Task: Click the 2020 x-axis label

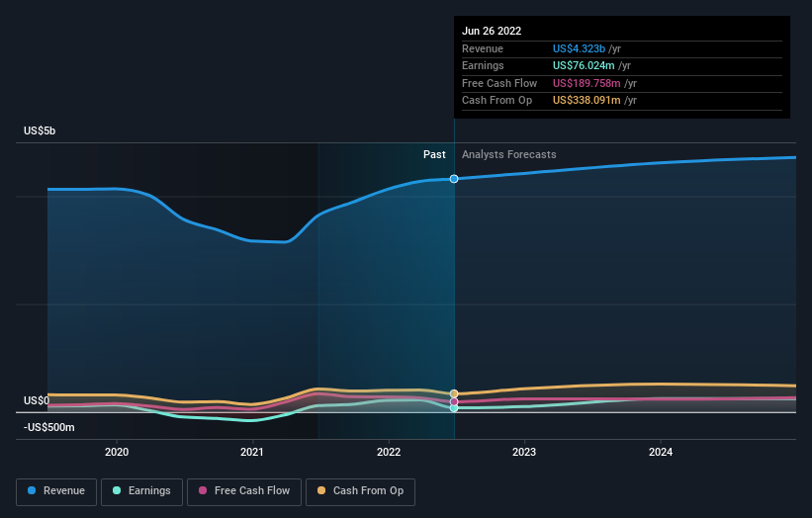Action: 117,453
